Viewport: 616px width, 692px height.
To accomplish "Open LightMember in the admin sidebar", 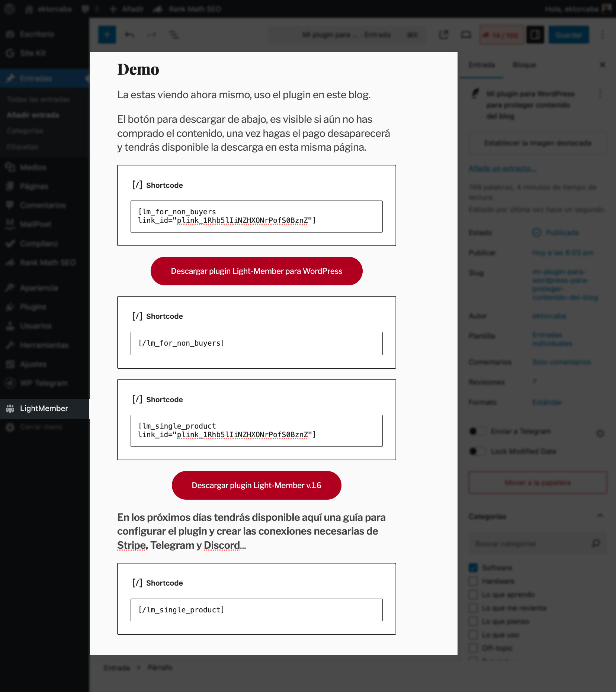I will (45, 409).
